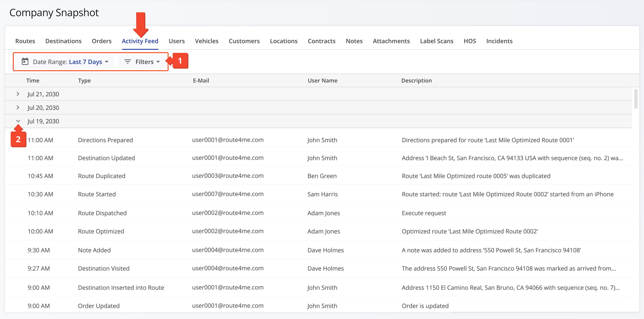The height and width of the screenshot is (319, 644).
Task: Click the User Name column header
Action: 322,81
